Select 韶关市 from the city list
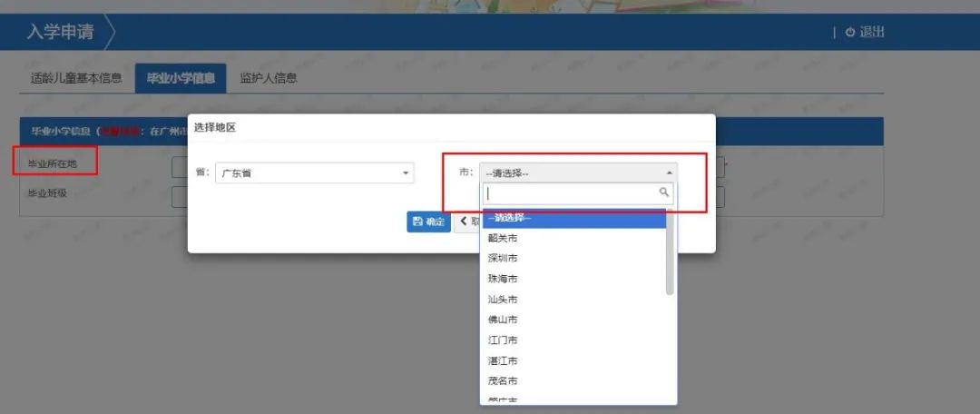 (x=503, y=238)
